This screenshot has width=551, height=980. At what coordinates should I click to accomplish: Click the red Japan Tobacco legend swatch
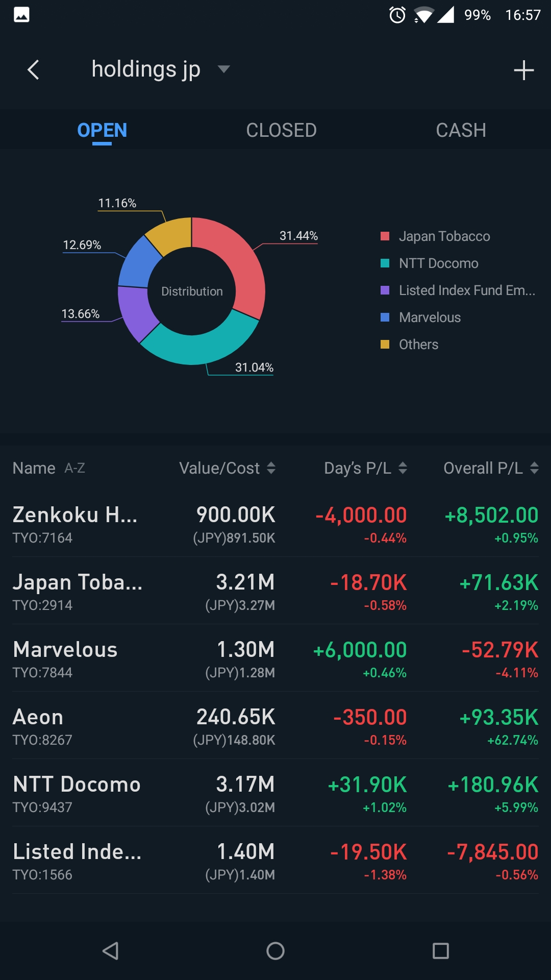tap(385, 236)
